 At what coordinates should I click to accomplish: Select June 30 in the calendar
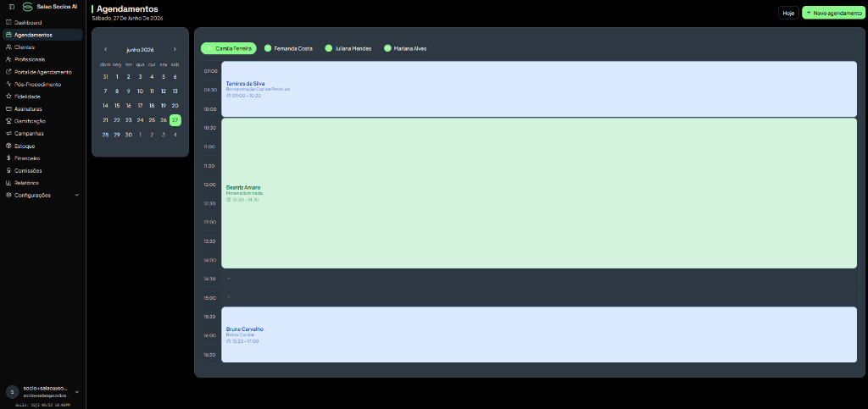(x=129, y=135)
